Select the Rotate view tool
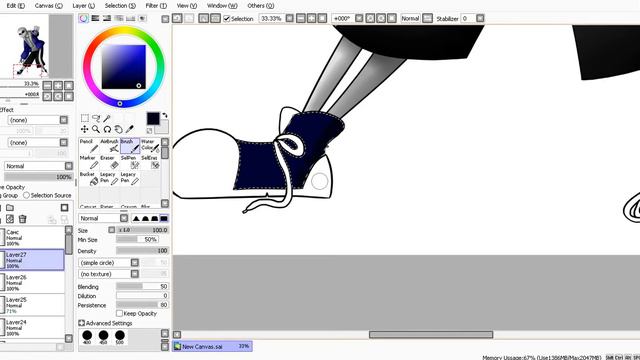Viewport: 640px width, 360px height. 107,129
